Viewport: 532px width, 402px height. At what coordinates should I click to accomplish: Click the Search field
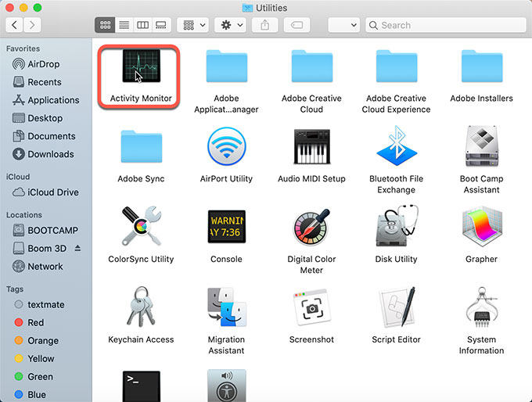click(446, 25)
